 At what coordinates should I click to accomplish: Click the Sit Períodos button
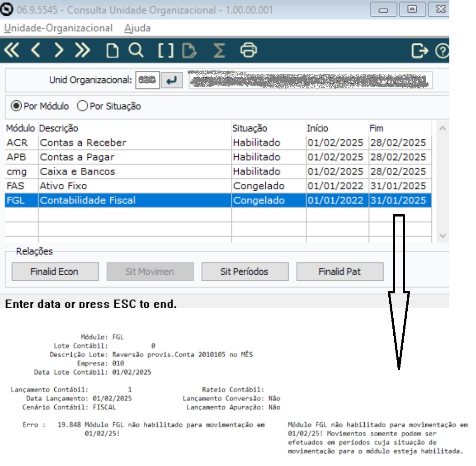click(245, 272)
